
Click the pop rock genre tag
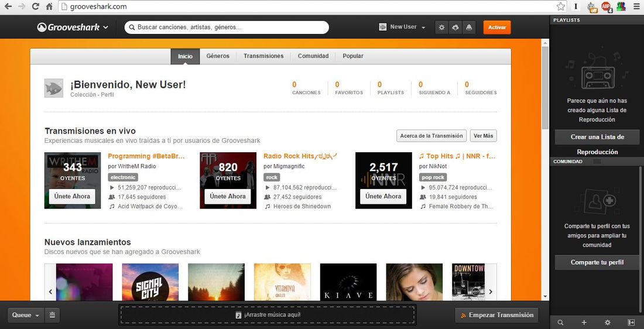[433, 177]
